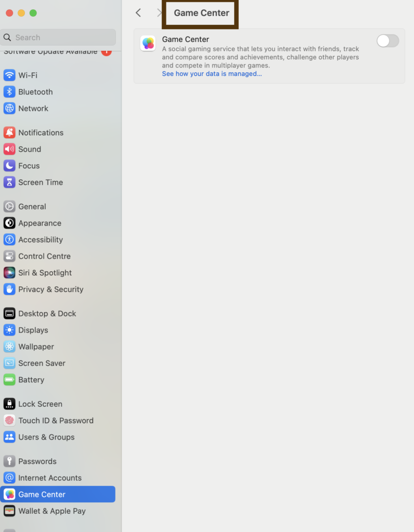Open the Wi-Fi icon in sidebar
This screenshot has width=414, height=532.
[x=9, y=75]
